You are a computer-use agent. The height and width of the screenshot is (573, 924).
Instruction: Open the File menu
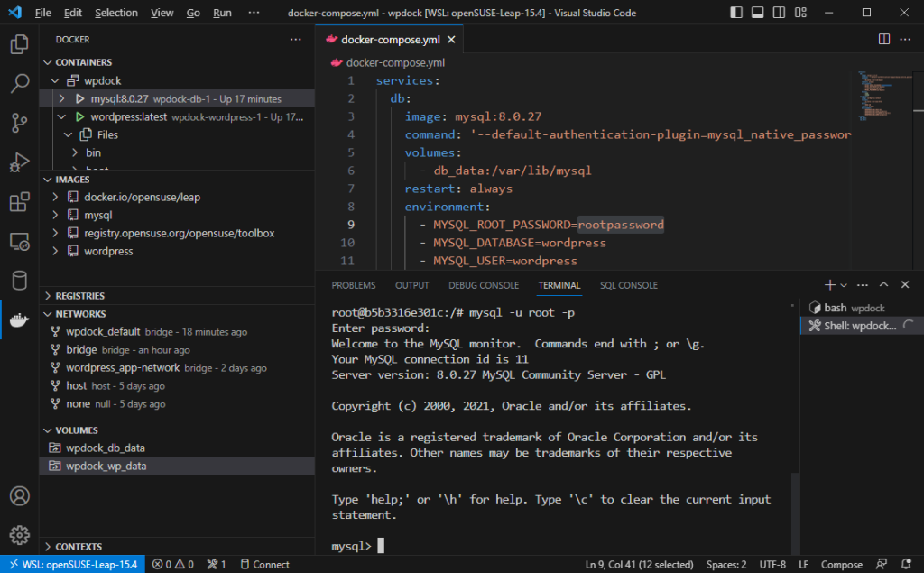[43, 13]
